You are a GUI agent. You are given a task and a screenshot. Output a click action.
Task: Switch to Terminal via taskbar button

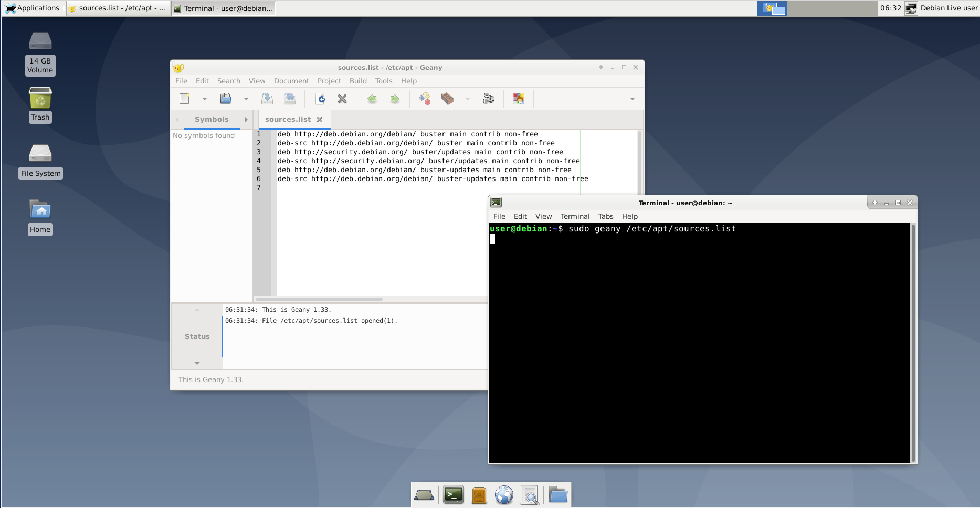click(224, 8)
